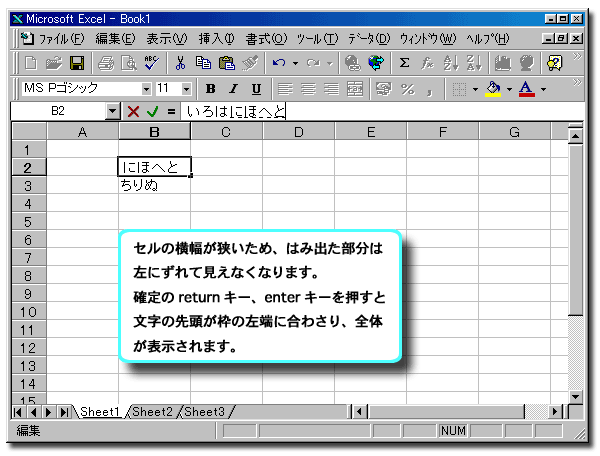600x456 pixels.
Task: Go to first sheet tab arrow
Action: 18,412
